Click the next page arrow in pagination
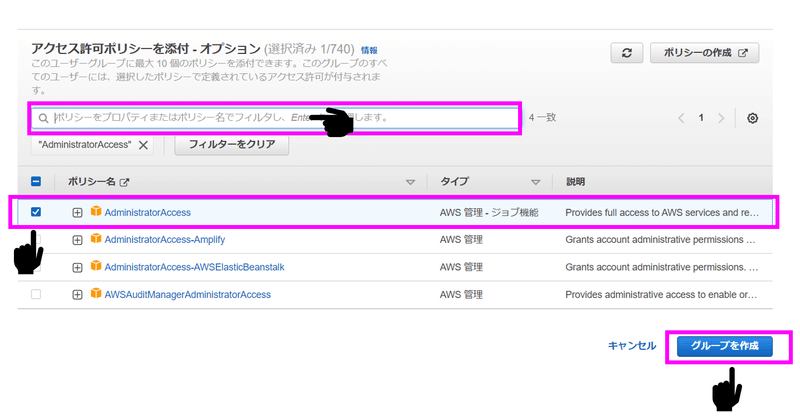This screenshot has width=800, height=420. pos(721,118)
